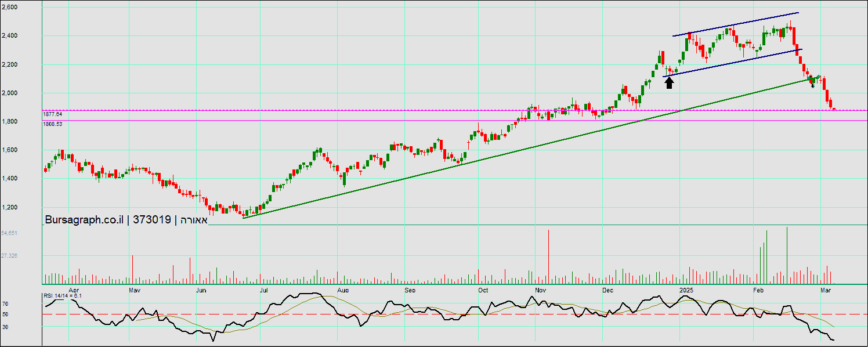Click the Jul month label on time axis
This screenshot has width=868, height=347.
263,290
